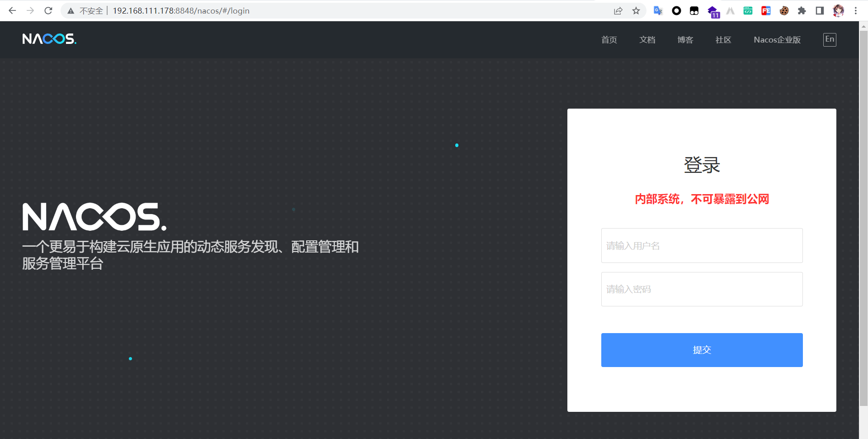Open the not-secure site info warning icon
The height and width of the screenshot is (439, 868).
click(x=71, y=11)
